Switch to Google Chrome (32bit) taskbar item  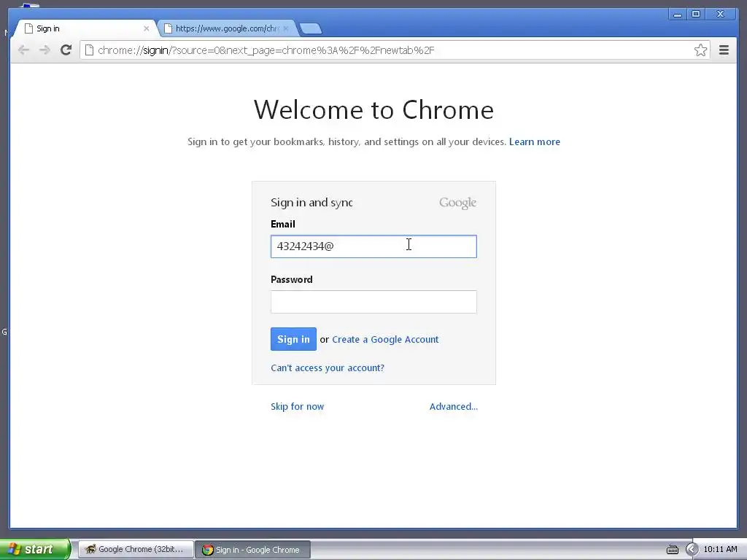click(x=135, y=549)
